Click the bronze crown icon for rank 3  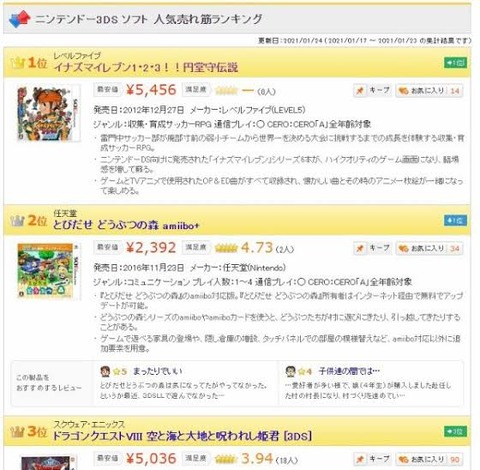tap(17, 432)
